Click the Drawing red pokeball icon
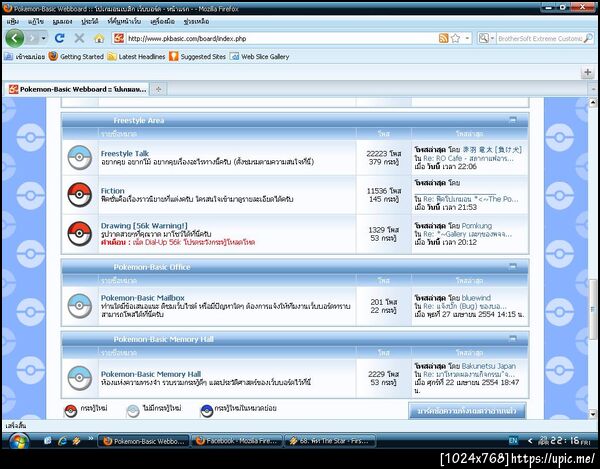This screenshot has width=600, height=469. (80, 234)
